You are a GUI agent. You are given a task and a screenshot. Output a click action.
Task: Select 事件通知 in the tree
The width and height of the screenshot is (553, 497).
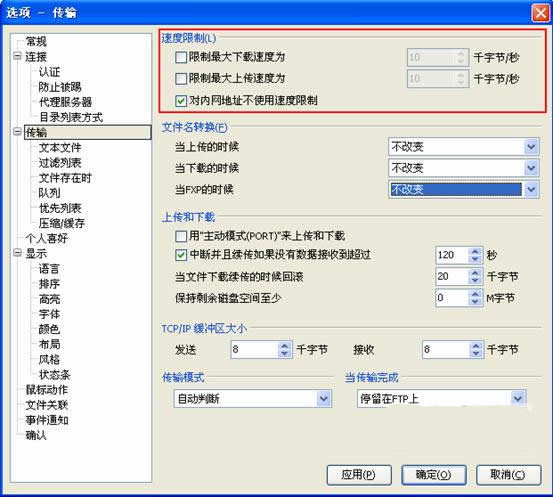pyautogui.click(x=47, y=420)
